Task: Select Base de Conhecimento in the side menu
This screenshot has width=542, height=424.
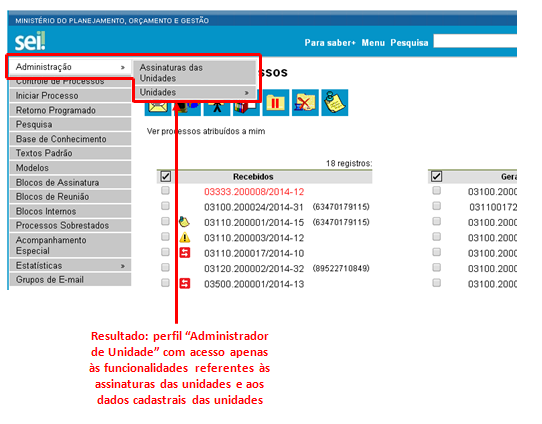Action: click(71, 139)
